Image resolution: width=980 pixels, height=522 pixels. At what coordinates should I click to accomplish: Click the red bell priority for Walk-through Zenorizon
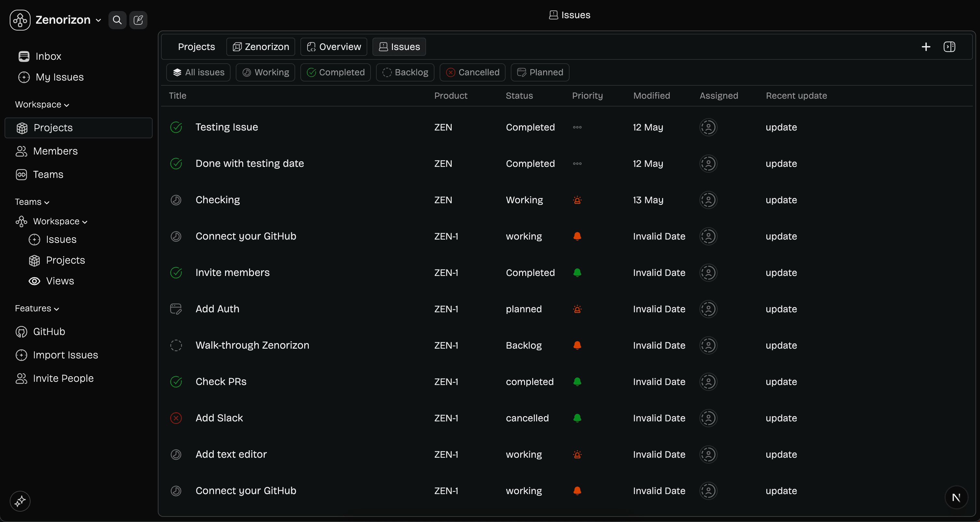577,345
